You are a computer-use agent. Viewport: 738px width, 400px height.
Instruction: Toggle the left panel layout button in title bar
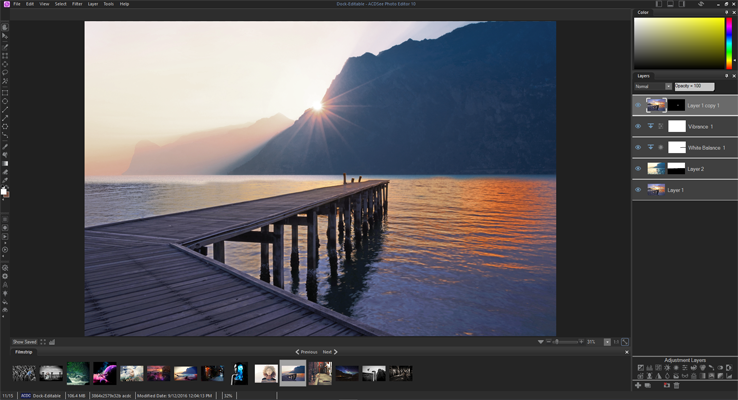coord(658,4)
